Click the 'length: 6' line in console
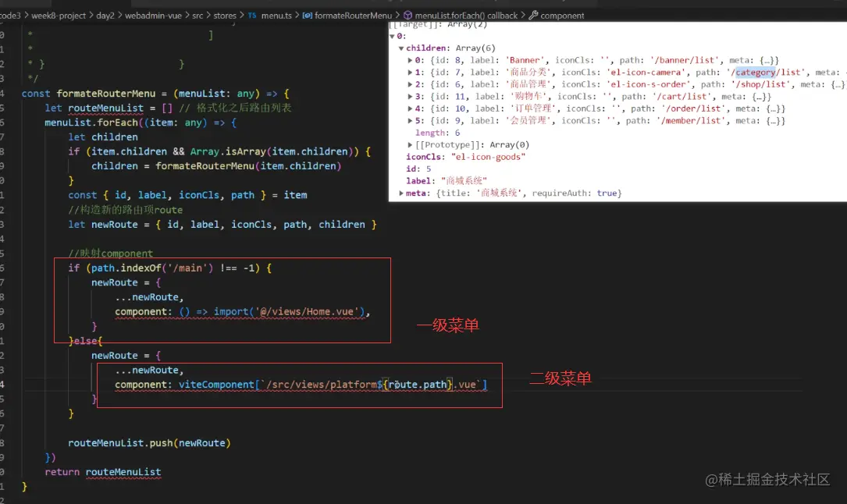Image resolution: width=847 pixels, height=504 pixels. [x=437, y=133]
